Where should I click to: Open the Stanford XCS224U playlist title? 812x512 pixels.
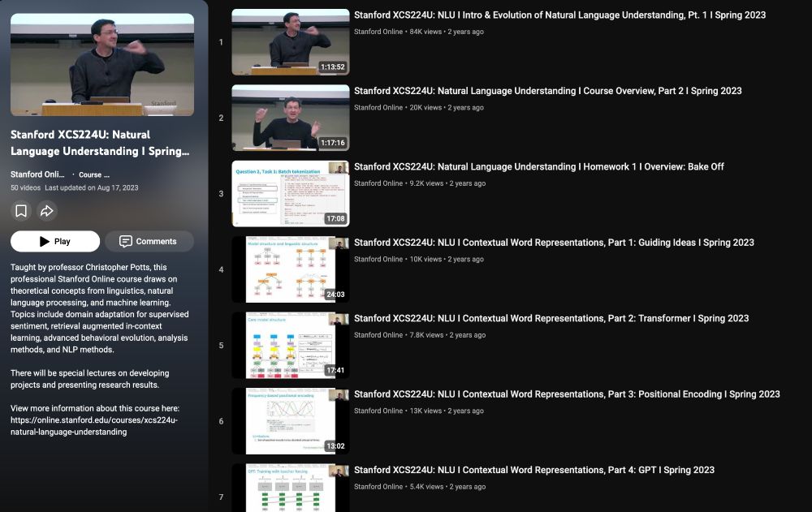(100, 143)
